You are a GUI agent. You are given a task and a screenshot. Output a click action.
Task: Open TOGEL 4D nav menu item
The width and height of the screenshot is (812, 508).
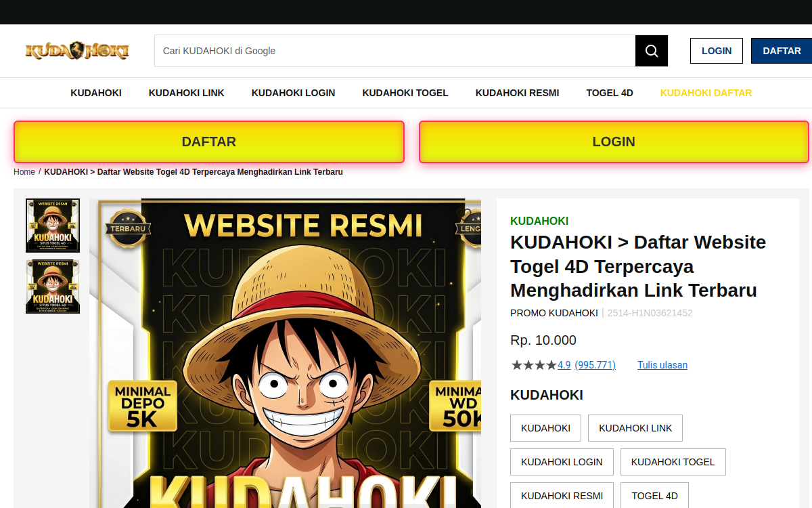pos(610,93)
